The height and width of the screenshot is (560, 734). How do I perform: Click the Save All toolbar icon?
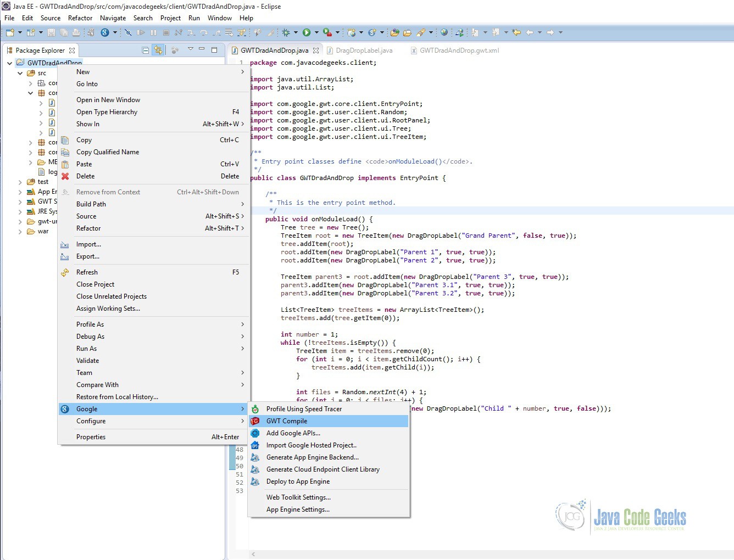63,32
